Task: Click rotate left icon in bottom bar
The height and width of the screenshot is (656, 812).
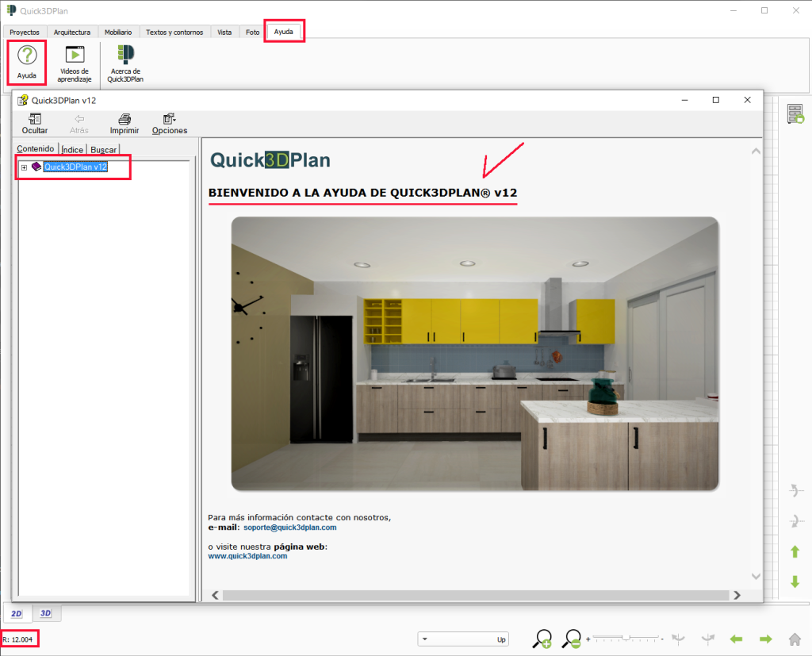Action: [678, 639]
